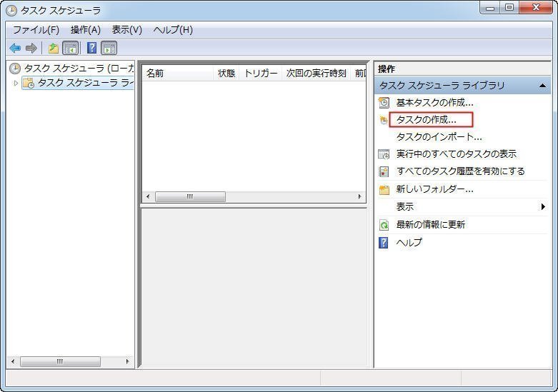The image size is (558, 392).
Task: Click task list horizontal scrollbar thumb
Action: pyautogui.click(x=190, y=196)
